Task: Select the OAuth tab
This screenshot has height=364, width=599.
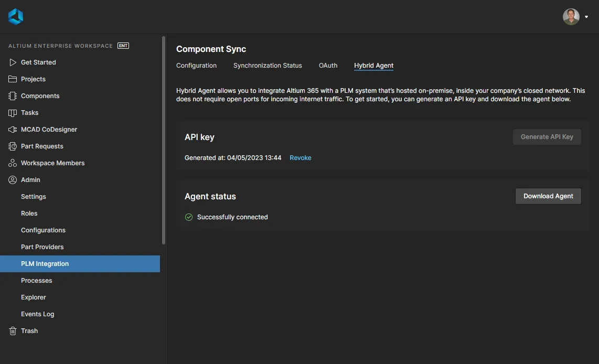Action: (x=328, y=66)
